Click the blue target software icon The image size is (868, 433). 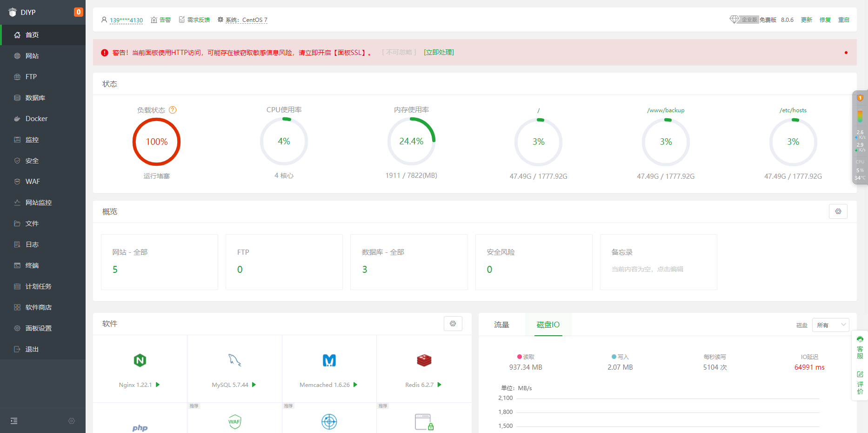329,422
